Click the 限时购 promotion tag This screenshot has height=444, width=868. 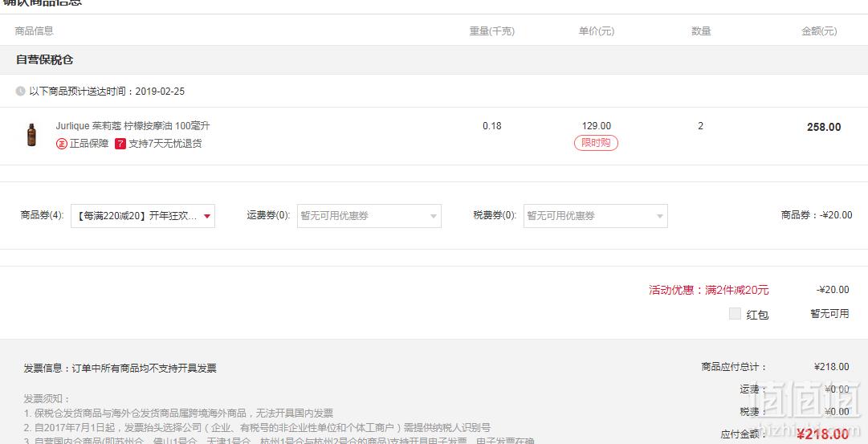[596, 143]
